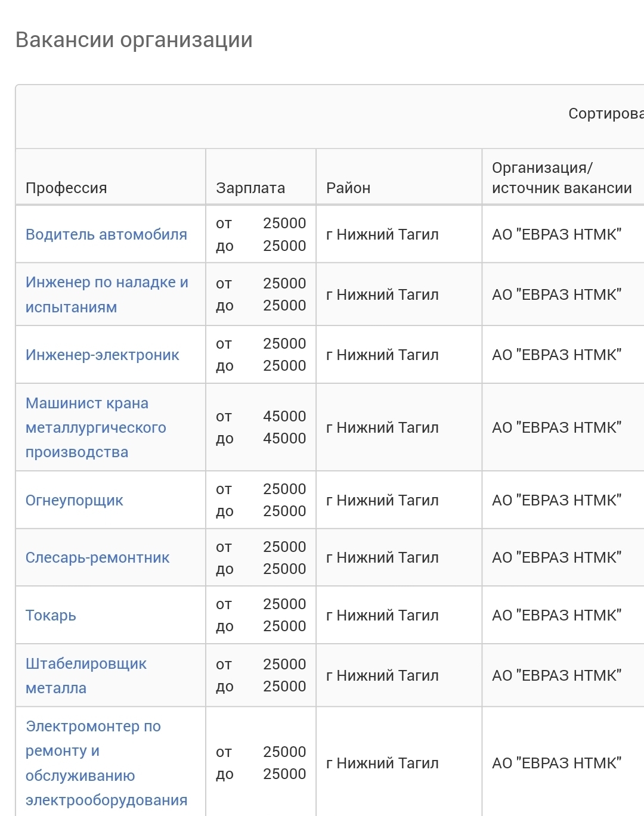This screenshot has height=816, width=644.
Task: Open Машинист крана металлургического производства vacancy
Action: pyautogui.click(x=95, y=427)
